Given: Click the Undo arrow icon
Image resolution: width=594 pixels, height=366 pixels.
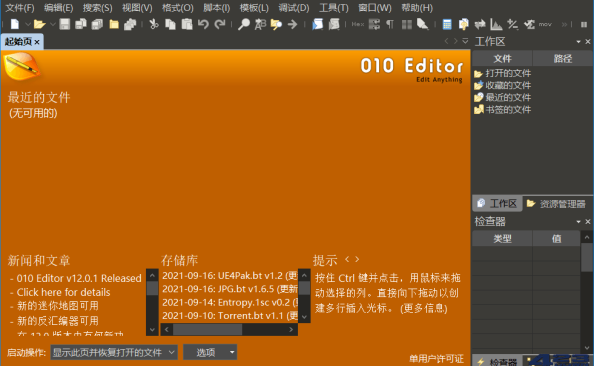Looking at the screenshot, I should 203,24.
